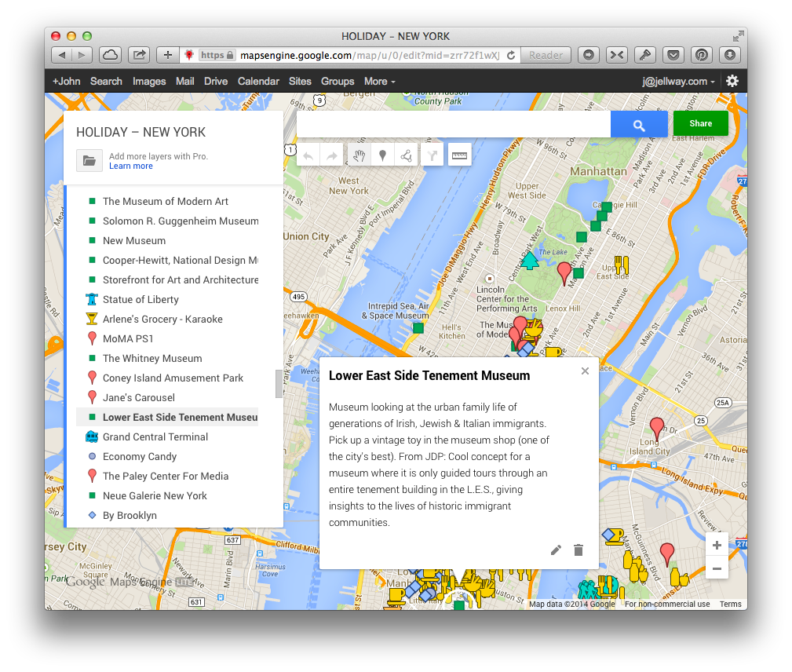Click the Terms link on map footer
The height and width of the screenshot is (672, 792).
point(730,604)
